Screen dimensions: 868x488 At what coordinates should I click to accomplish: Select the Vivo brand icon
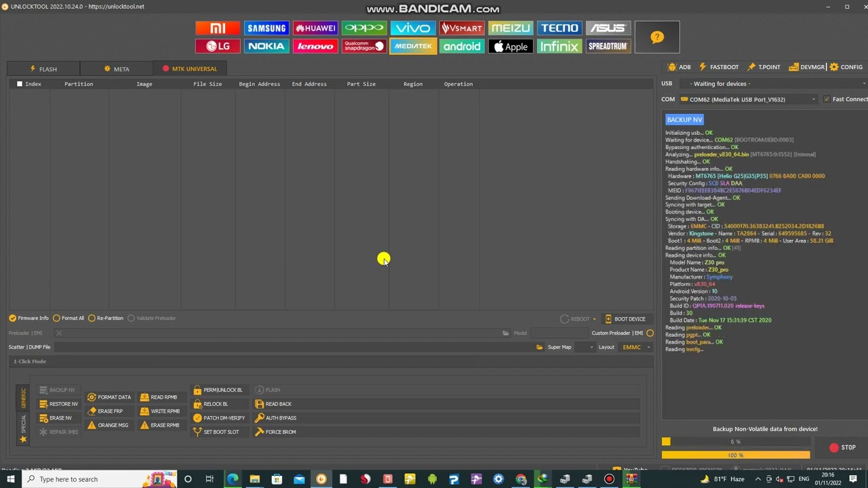click(413, 28)
